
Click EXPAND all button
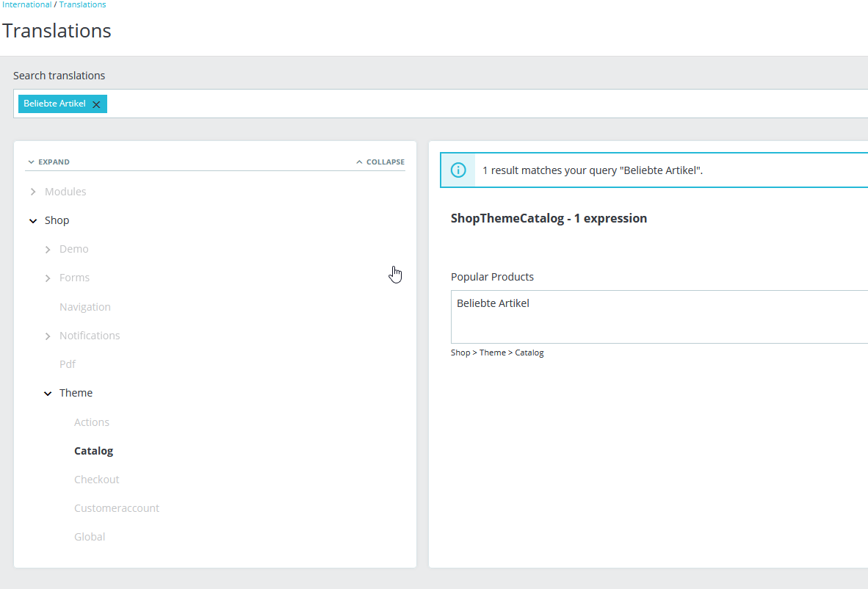point(48,162)
